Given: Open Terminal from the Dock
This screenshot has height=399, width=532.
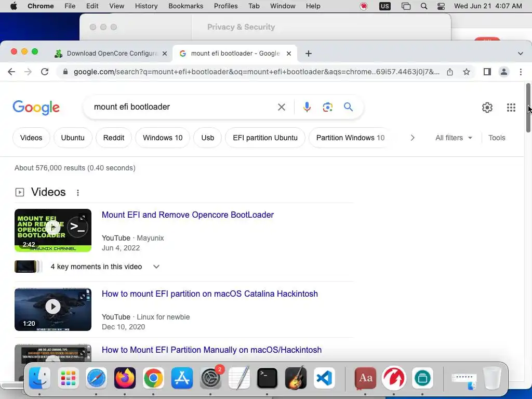Looking at the screenshot, I should 267,378.
